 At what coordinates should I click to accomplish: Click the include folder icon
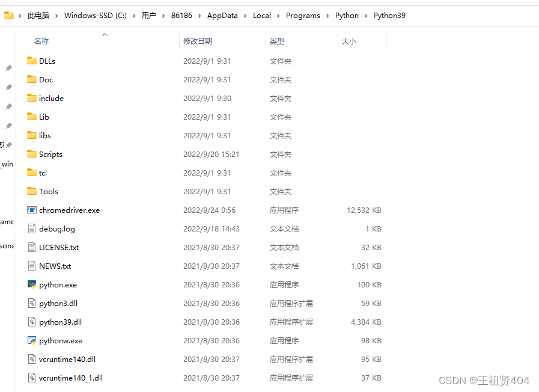tap(32, 98)
